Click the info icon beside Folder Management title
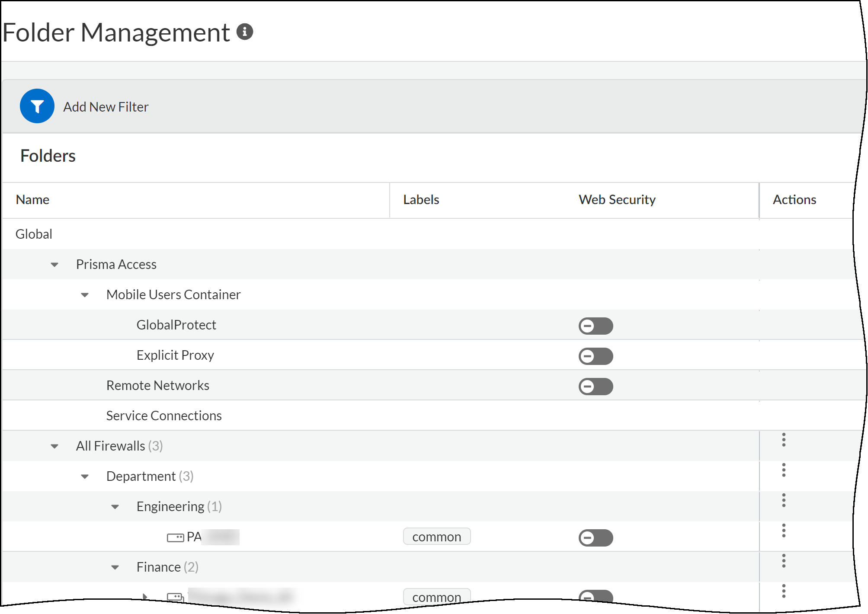Screen dimensions: 868x614 point(245,32)
